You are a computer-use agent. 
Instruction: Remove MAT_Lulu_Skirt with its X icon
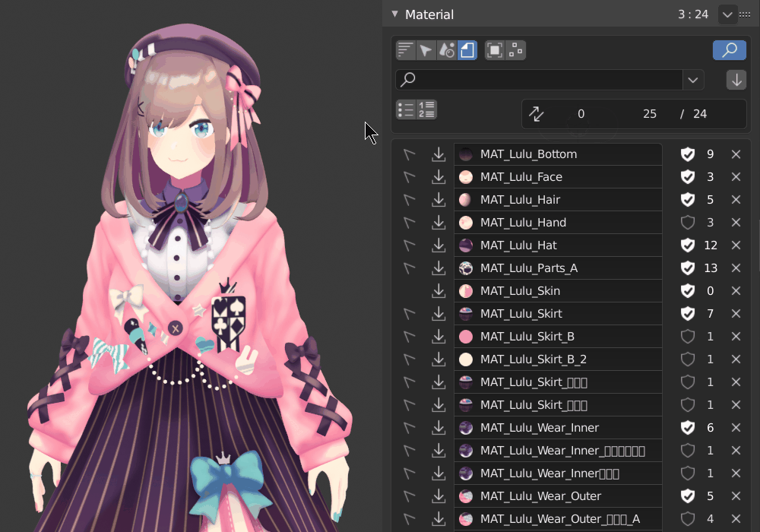[x=736, y=313]
